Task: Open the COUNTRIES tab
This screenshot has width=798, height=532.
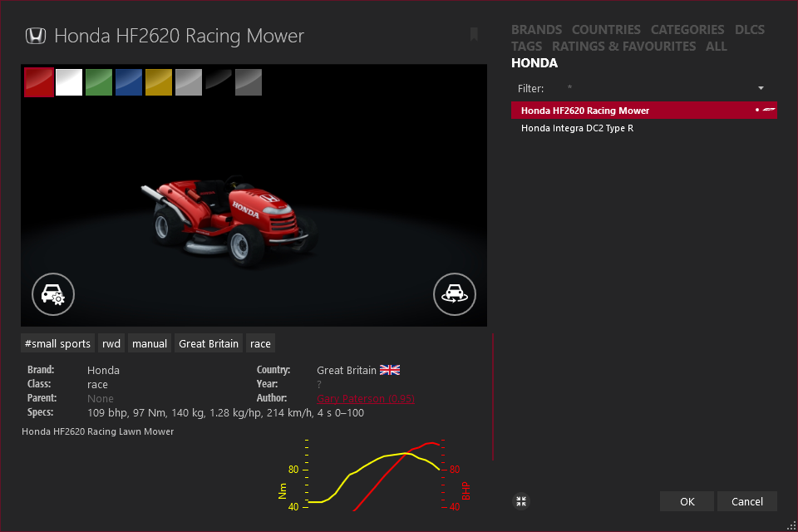Action: tap(606, 30)
